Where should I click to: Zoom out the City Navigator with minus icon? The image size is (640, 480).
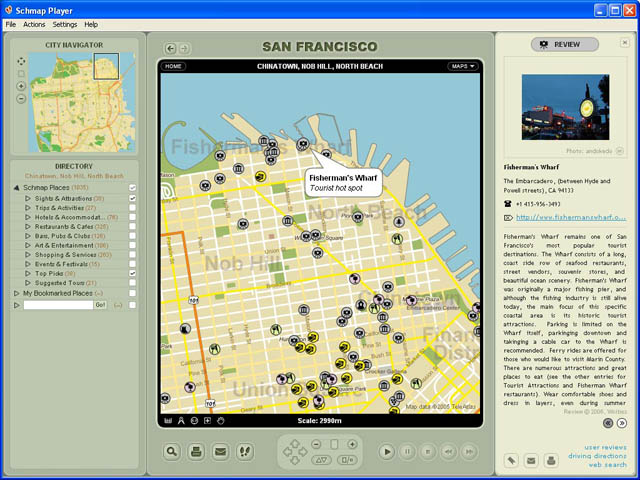21,99
